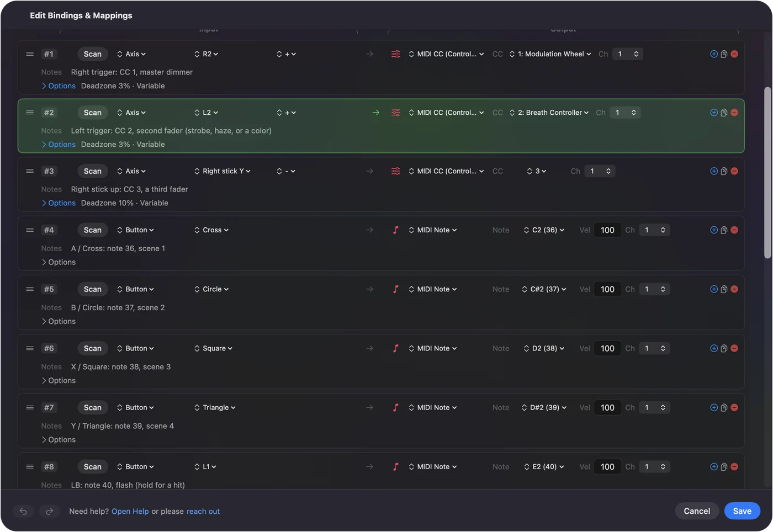Click the reach out link
This screenshot has width=773, height=532.
click(x=203, y=512)
